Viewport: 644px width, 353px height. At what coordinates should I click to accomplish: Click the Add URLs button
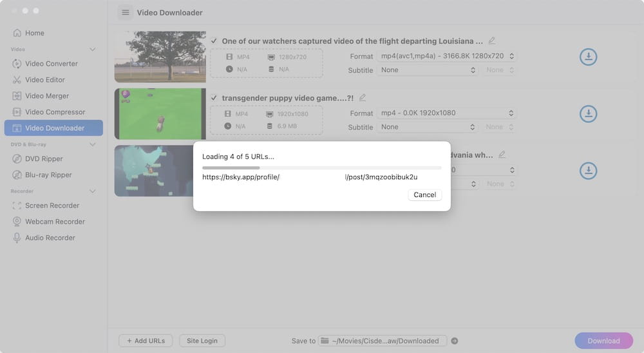pyautogui.click(x=146, y=341)
